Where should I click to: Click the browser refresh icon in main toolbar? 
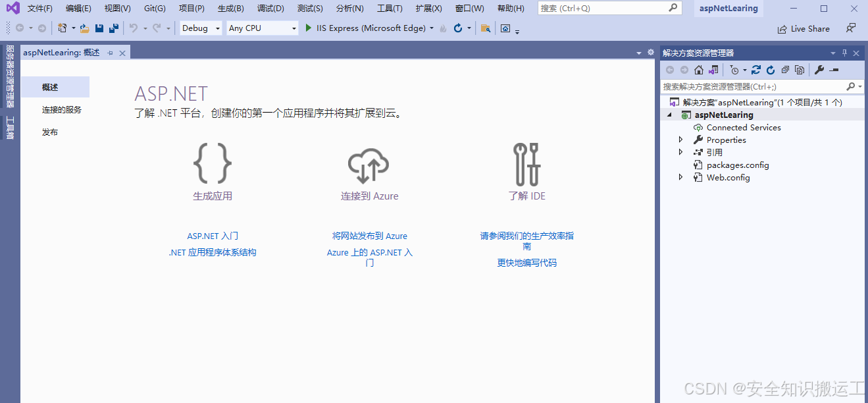point(459,28)
